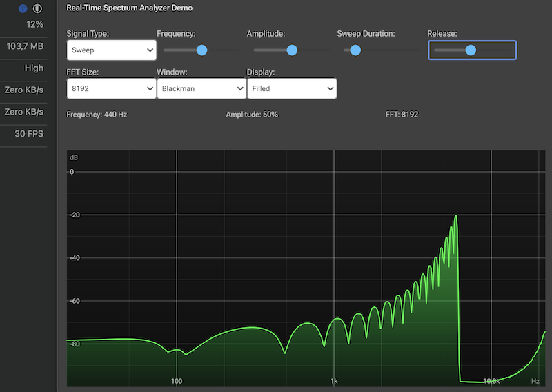The height and width of the screenshot is (392, 552).
Task: Click the -20 dB axis label
Action: [x=75, y=215]
